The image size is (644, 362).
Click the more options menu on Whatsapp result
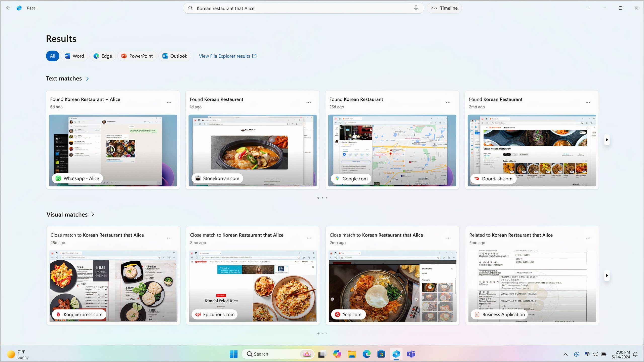pyautogui.click(x=169, y=102)
